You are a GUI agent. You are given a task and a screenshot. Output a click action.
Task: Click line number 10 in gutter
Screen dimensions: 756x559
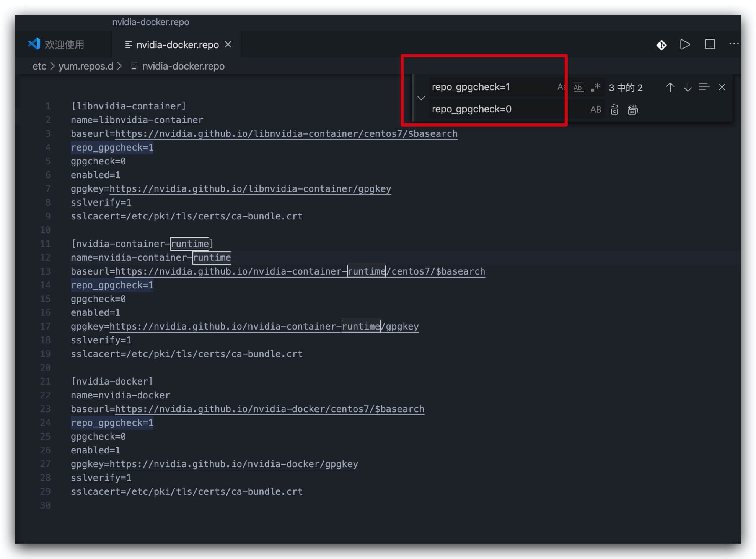click(45, 230)
